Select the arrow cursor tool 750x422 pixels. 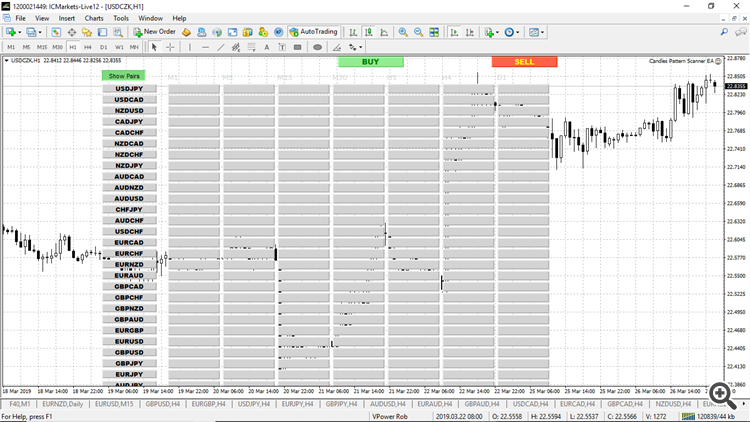154,47
